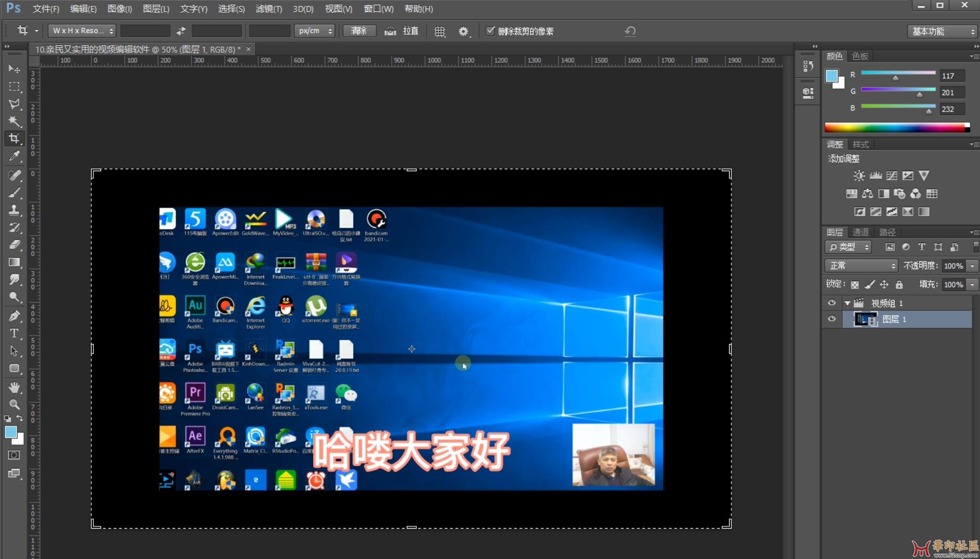Toggle lock transparent pixels

point(855,285)
